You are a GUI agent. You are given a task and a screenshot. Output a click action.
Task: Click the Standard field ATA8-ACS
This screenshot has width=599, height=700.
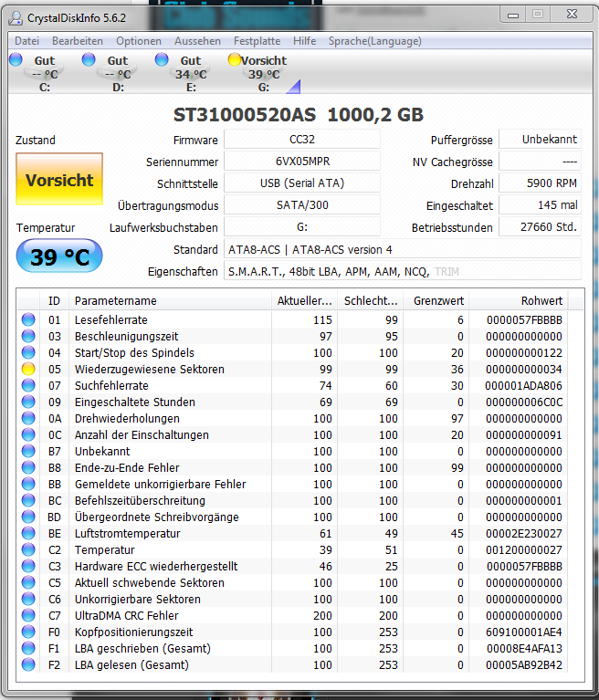403,249
